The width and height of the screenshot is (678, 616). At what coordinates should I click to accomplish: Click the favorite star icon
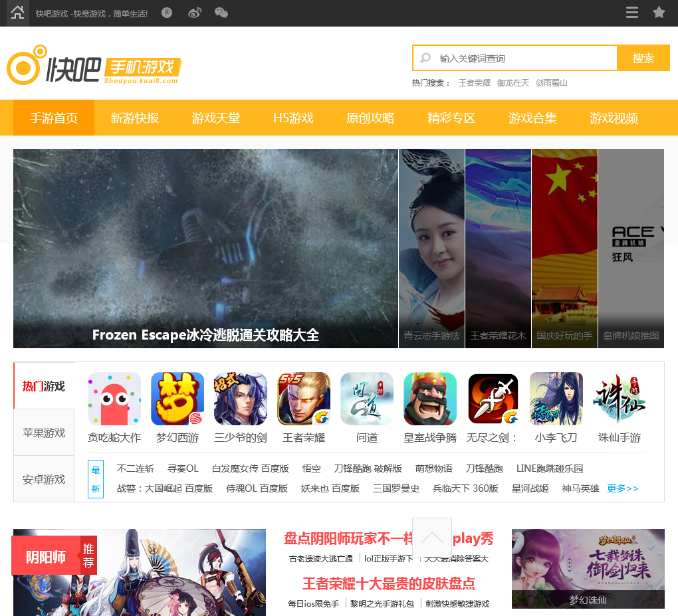[659, 12]
